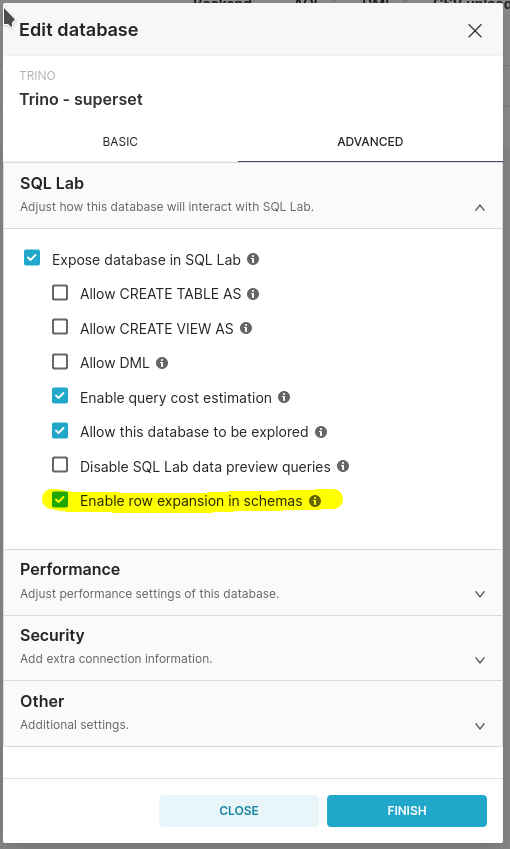
Task: Click info icon next to Enable row expansion in schemas
Action: (x=315, y=501)
